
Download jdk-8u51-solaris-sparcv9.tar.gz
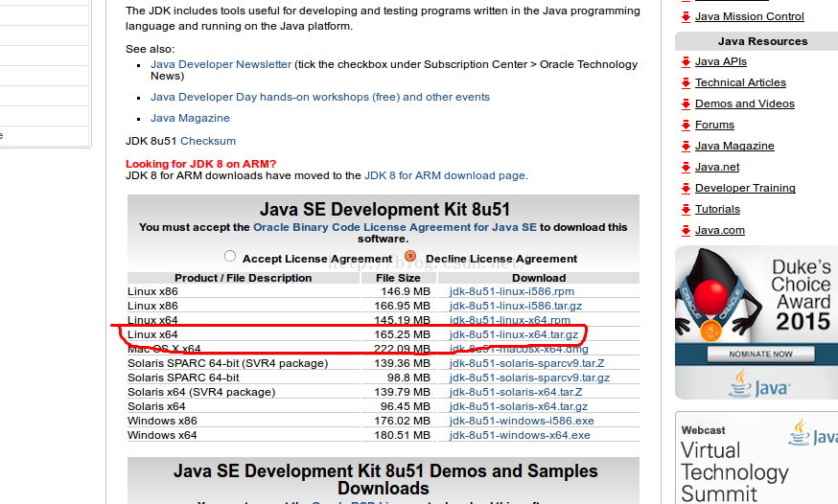[529, 378]
